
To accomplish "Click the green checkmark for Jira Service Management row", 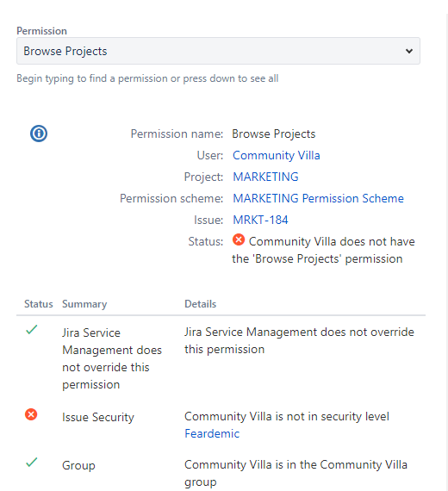I will tap(32, 330).
